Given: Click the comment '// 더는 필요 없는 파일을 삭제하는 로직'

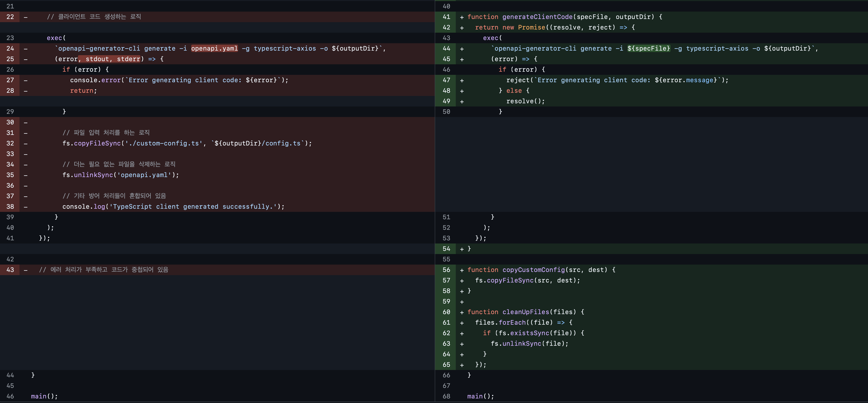Looking at the screenshot, I should click(119, 165).
